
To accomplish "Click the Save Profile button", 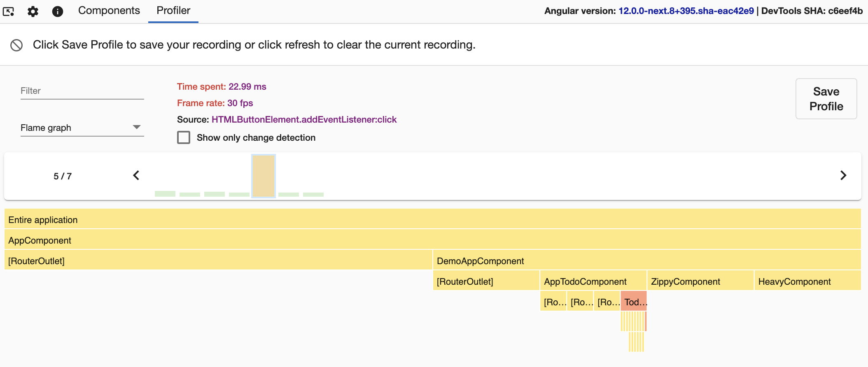I will point(826,99).
